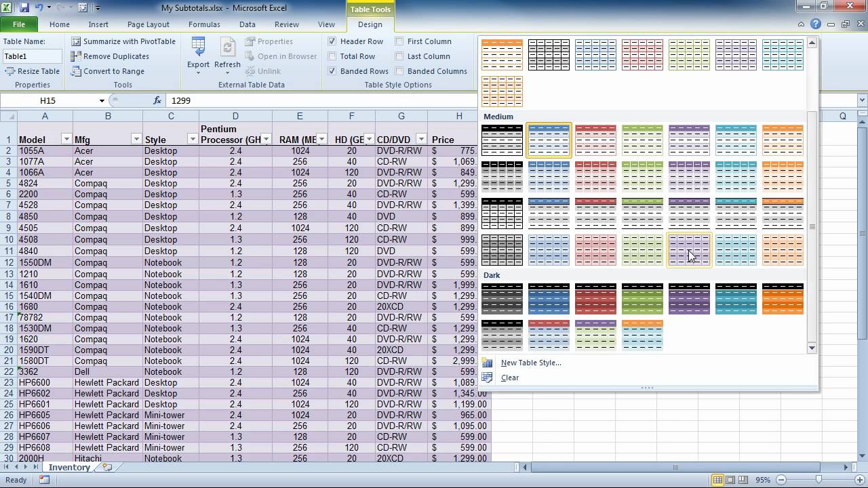Apply the orange Dark table style swatch
868x488 pixels.
pyautogui.click(x=783, y=299)
